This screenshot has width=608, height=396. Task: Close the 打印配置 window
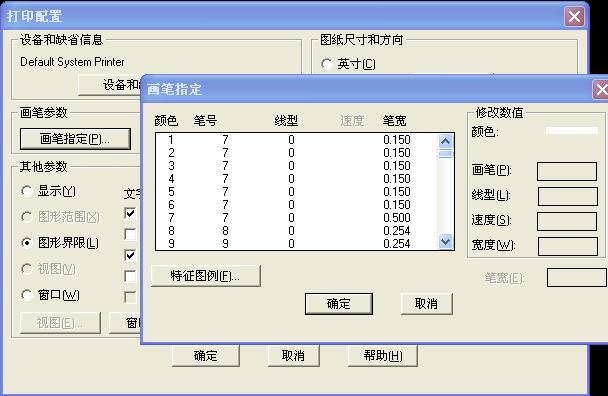point(574,17)
